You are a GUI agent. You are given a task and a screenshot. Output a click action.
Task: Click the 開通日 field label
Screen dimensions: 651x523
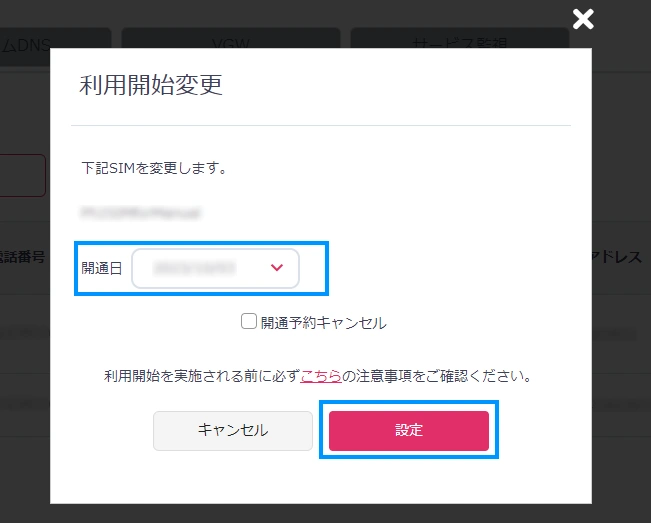click(x=102, y=268)
